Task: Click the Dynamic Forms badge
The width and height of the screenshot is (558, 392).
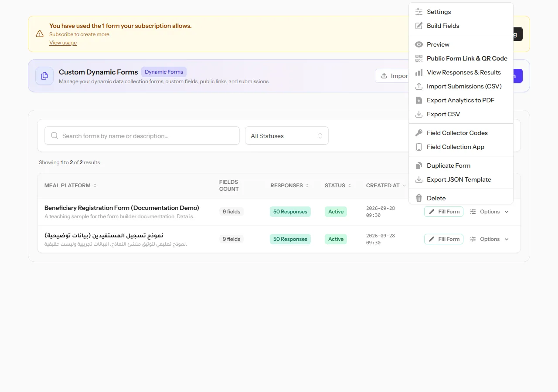Action: pyautogui.click(x=164, y=72)
